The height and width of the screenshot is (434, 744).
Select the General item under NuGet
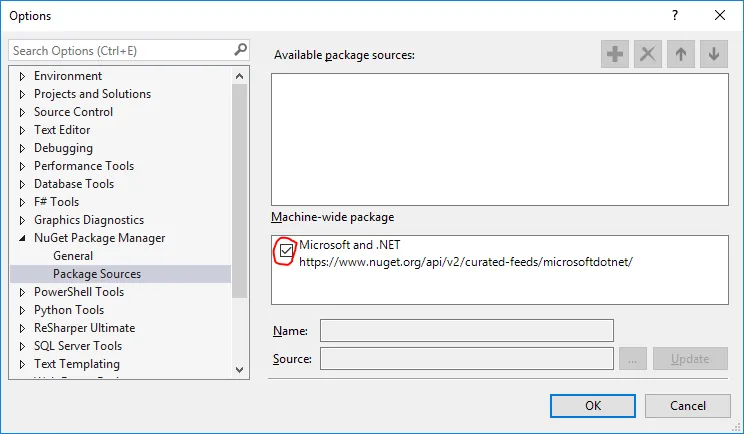pos(73,256)
